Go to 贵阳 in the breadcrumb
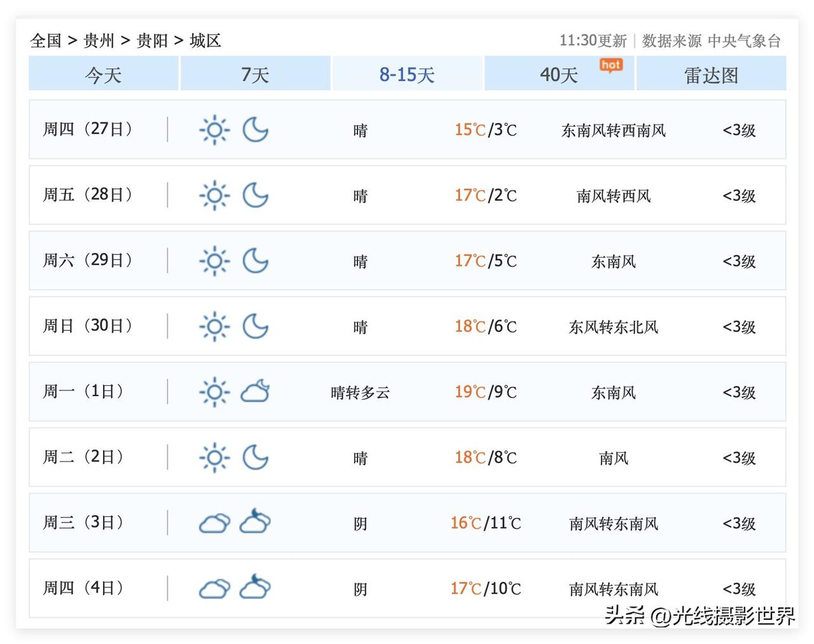 153,41
